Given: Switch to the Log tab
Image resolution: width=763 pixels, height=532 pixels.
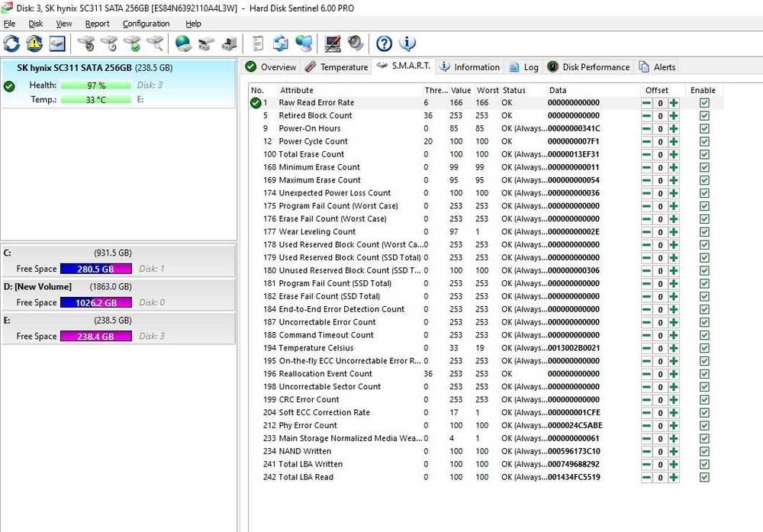Looking at the screenshot, I should tap(523, 67).
